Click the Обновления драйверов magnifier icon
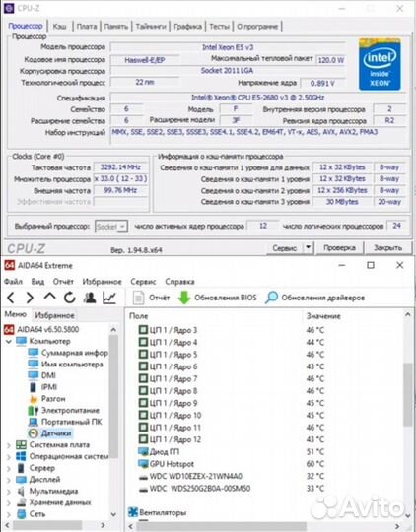Screen dimensions: 416x532 (271, 298)
